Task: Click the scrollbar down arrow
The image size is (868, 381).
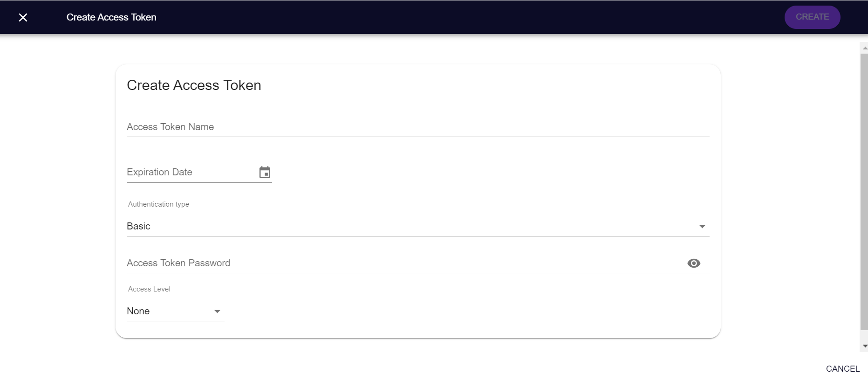Action: [x=865, y=346]
